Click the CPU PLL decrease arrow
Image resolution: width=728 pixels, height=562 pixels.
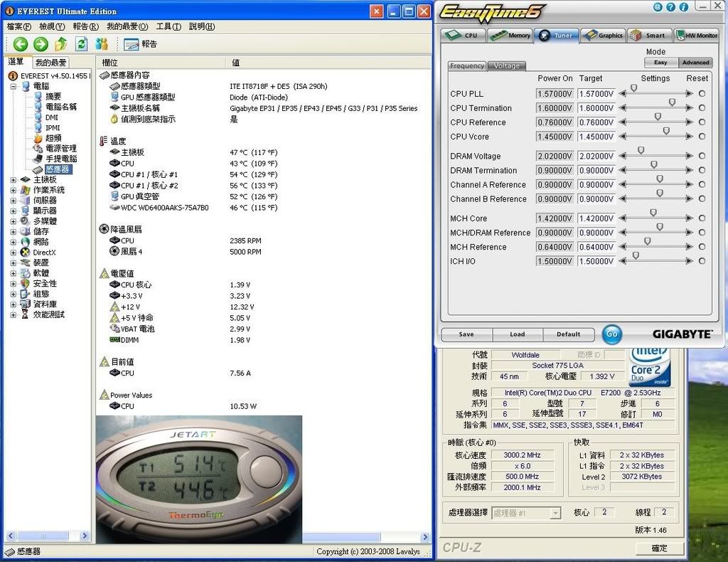(x=623, y=93)
